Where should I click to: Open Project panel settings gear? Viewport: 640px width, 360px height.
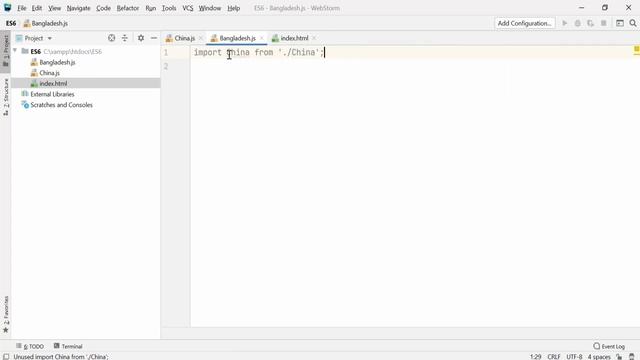coord(141,38)
